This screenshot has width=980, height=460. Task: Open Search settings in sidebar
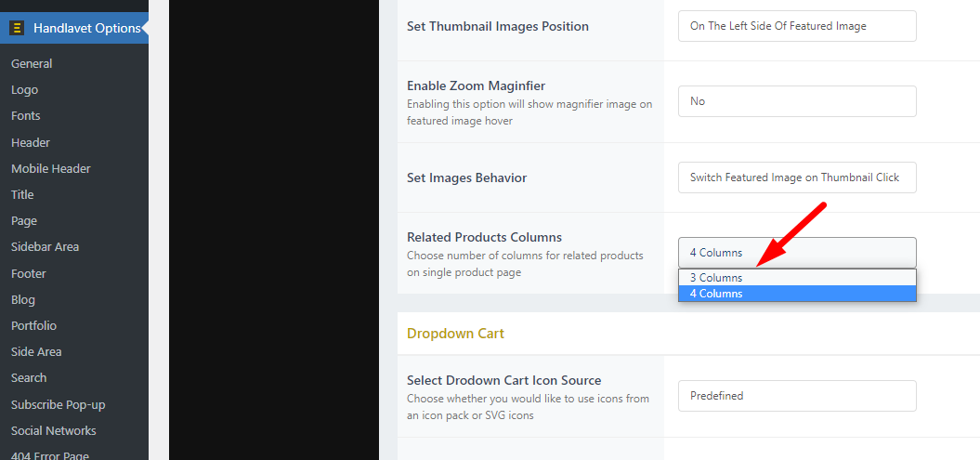coord(29,378)
